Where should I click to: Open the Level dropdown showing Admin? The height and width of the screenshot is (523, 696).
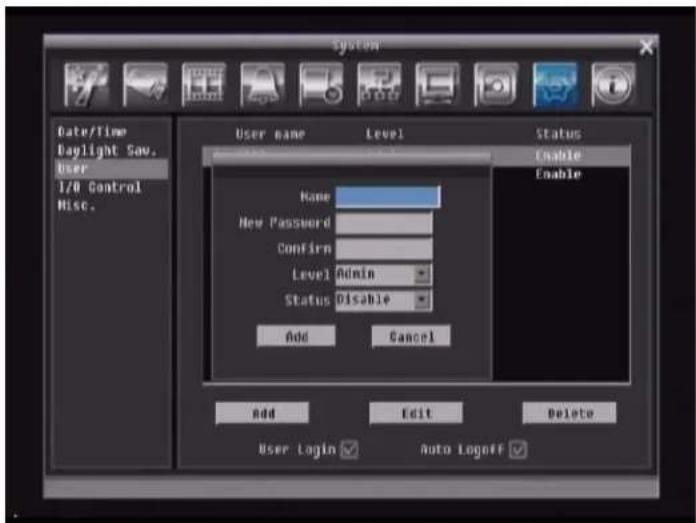pos(383,274)
